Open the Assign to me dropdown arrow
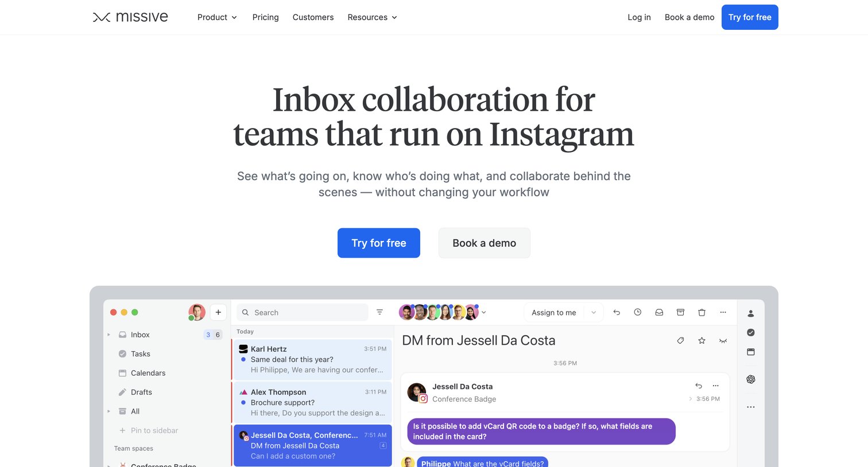This screenshot has width=868, height=467. tap(594, 313)
